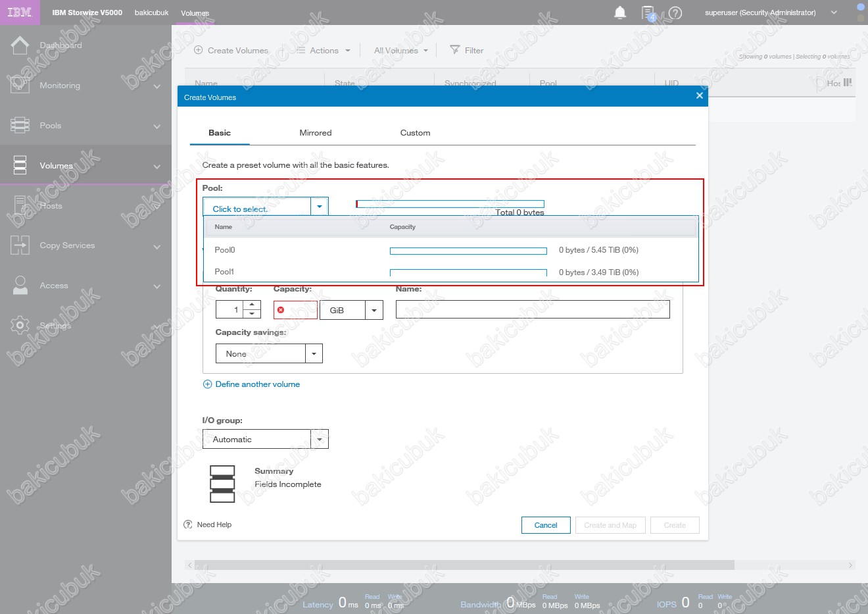Click the red error icon in Capacity field

281,310
